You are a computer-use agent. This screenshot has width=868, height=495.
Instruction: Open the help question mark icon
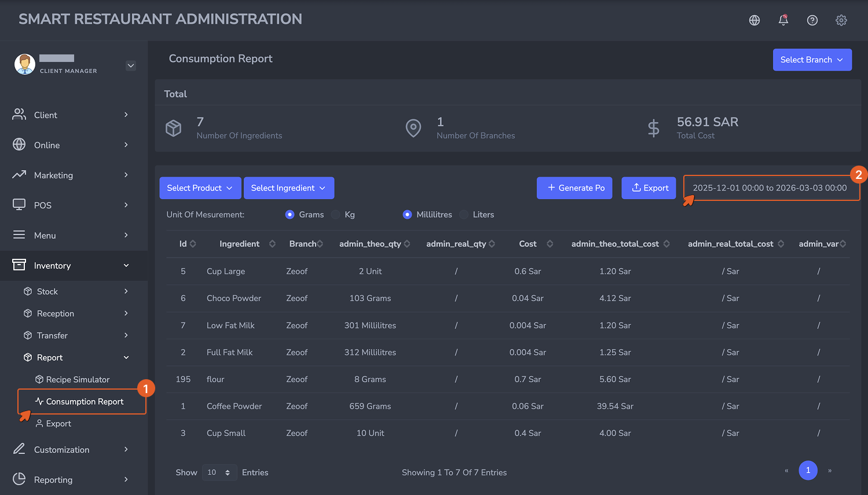pyautogui.click(x=812, y=20)
